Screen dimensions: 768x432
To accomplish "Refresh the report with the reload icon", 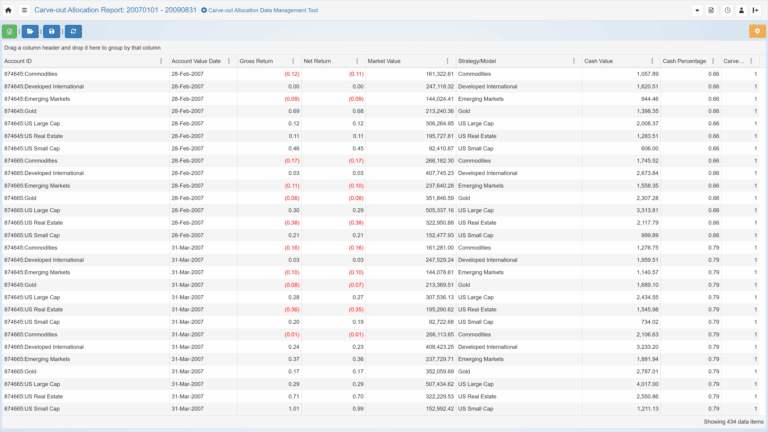I will pos(73,31).
